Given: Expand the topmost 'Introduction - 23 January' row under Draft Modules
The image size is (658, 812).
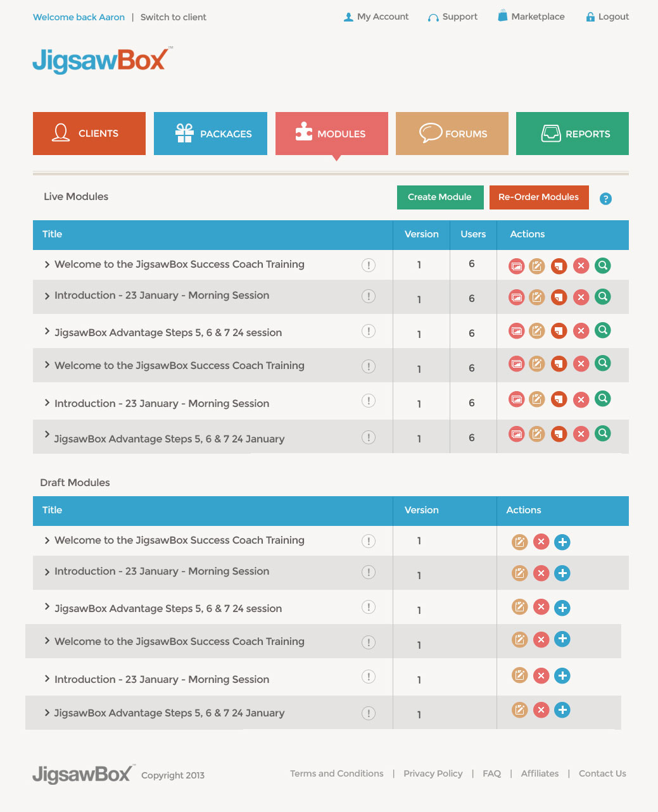Looking at the screenshot, I should tap(47, 572).
